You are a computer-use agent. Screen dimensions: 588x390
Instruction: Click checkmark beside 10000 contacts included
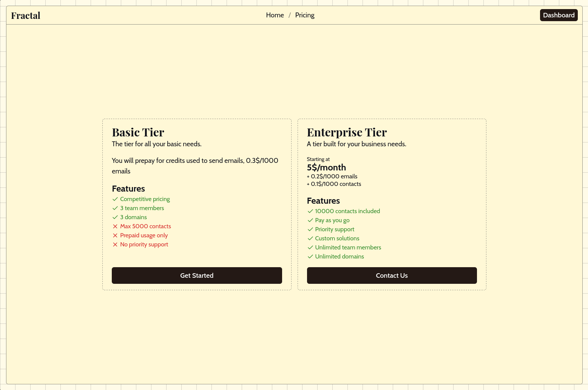tap(310, 211)
